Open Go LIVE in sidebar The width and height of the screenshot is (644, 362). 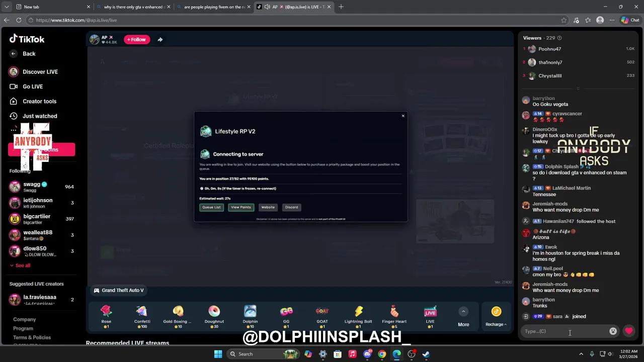[x=26, y=86]
